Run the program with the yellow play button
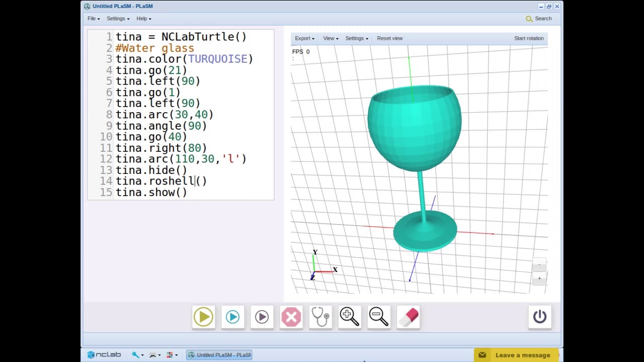644x362 pixels. click(x=203, y=317)
